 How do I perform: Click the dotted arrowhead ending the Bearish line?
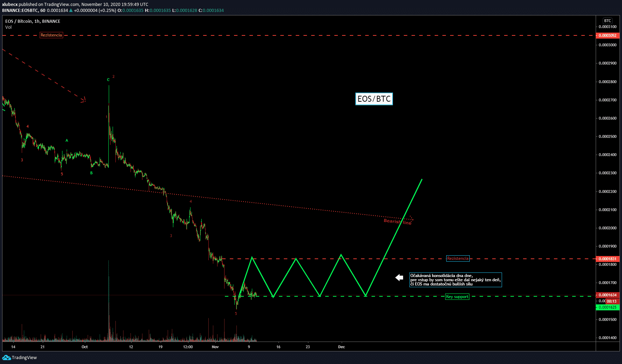tap(412, 219)
